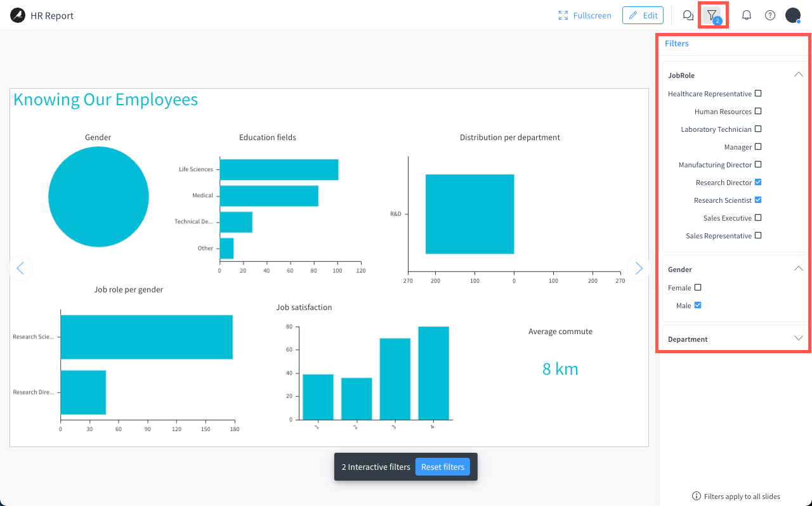The height and width of the screenshot is (506, 812).
Task: Check the Manager job role filter
Action: point(758,146)
